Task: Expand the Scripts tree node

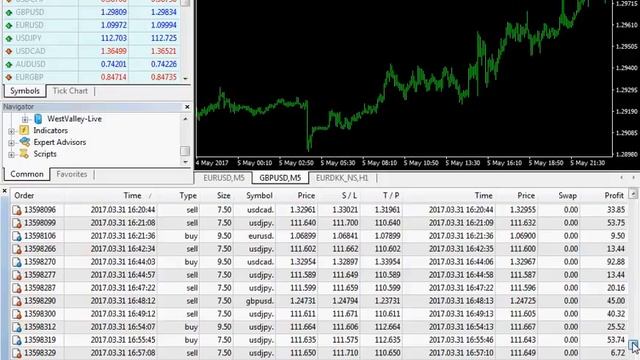Action: [11, 155]
